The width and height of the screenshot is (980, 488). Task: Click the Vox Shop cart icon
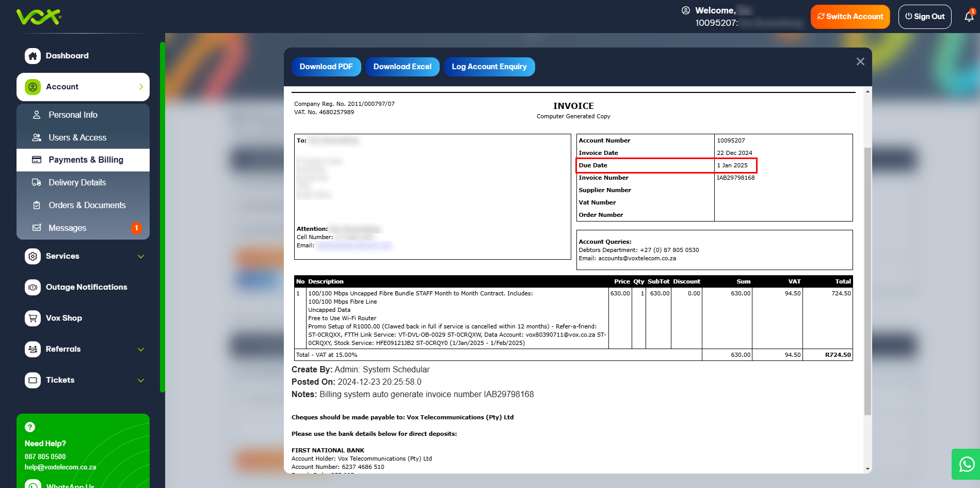[33, 318]
